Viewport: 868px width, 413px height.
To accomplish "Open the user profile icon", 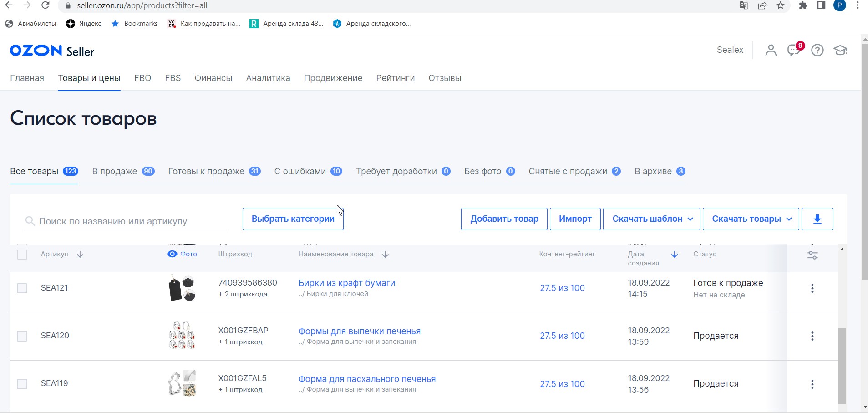I will 771,50.
